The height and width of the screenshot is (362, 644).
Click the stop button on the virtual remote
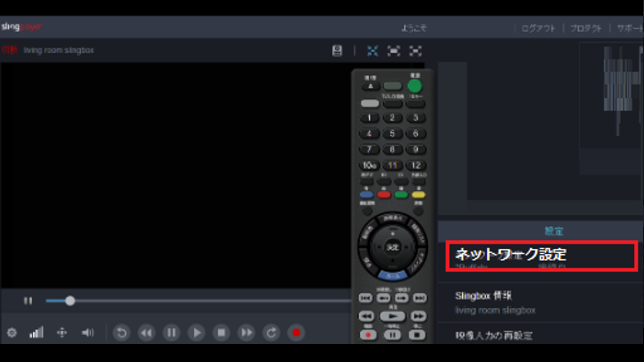click(x=417, y=335)
